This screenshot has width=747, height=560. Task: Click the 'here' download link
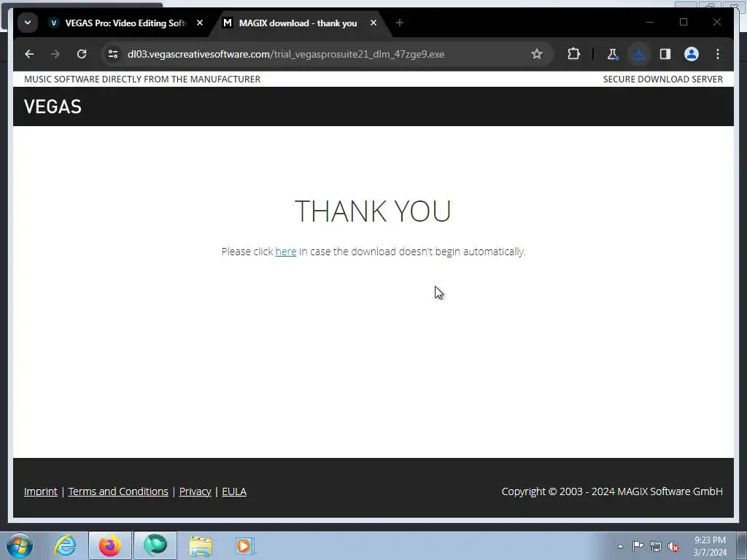(286, 252)
